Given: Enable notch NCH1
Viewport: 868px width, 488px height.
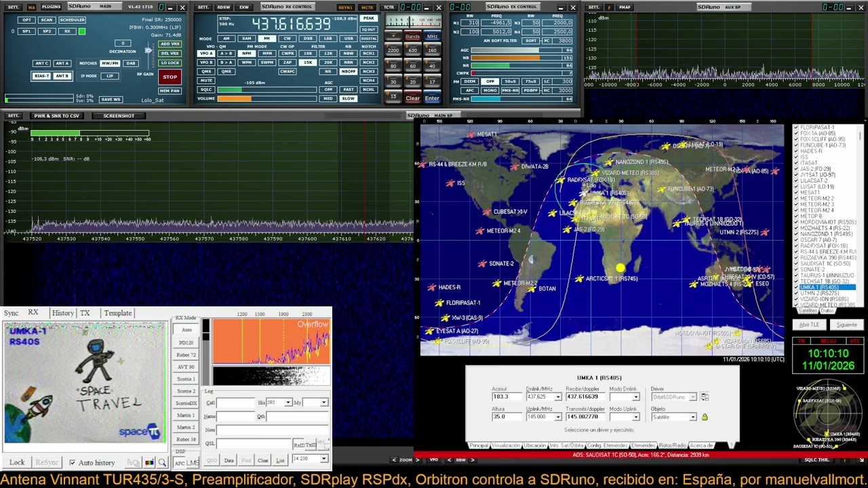Looking at the screenshot, I should [x=368, y=53].
